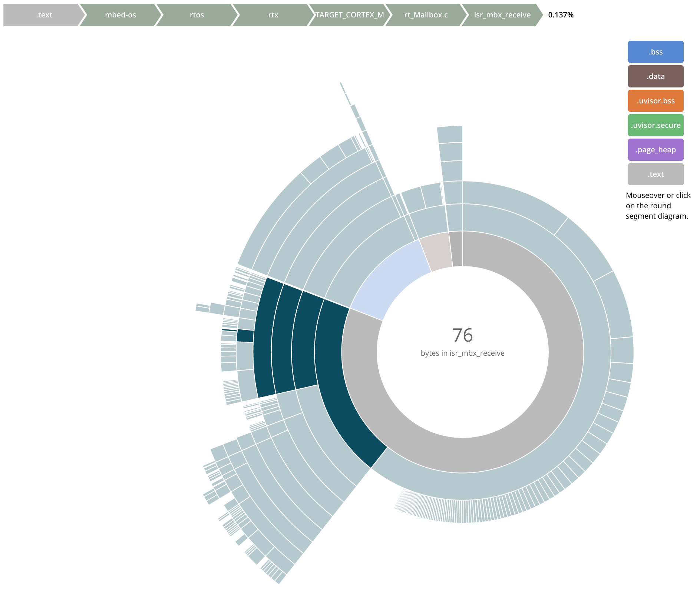The image size is (700, 591).
Task: Select the gray .text legend item
Action: [656, 174]
